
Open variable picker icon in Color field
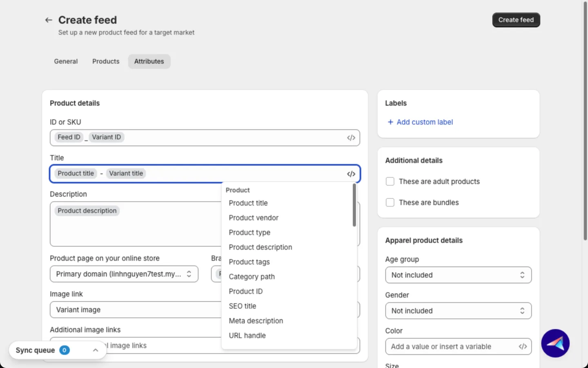pyautogui.click(x=523, y=346)
